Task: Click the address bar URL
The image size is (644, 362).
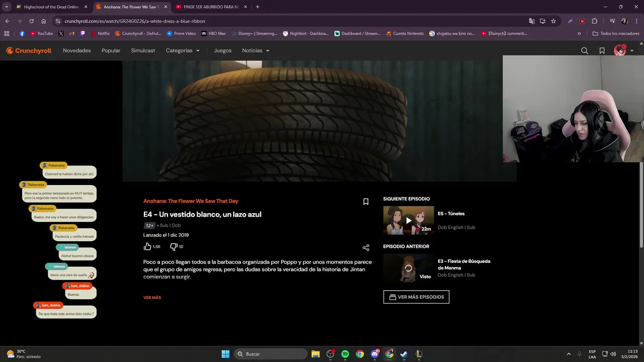Action: (135, 21)
